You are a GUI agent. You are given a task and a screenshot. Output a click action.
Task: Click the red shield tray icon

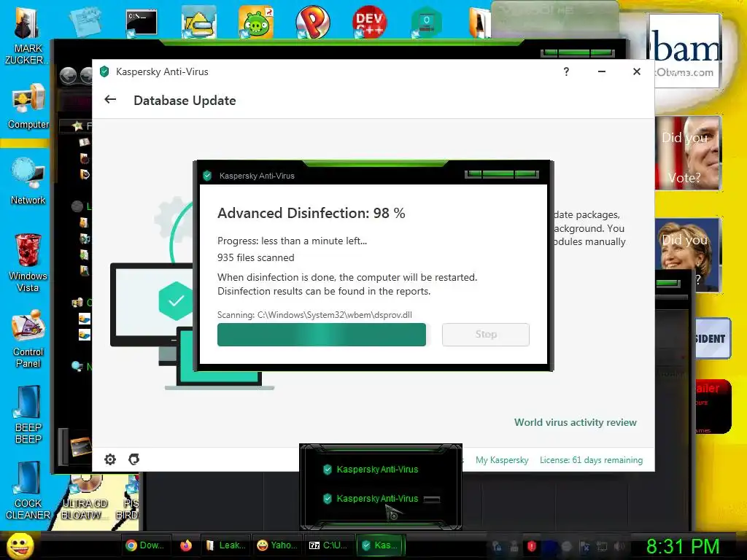[532, 546]
